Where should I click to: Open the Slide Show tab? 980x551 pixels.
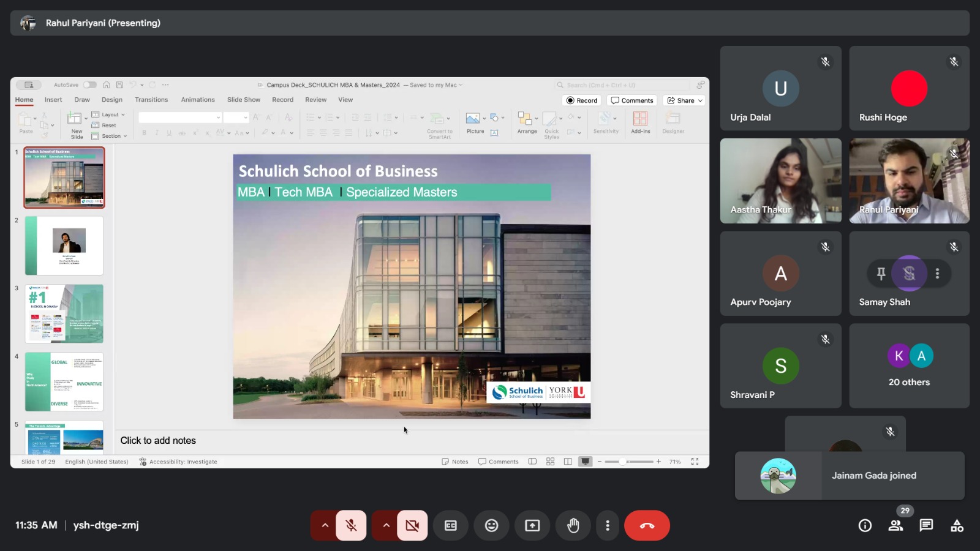click(244, 100)
